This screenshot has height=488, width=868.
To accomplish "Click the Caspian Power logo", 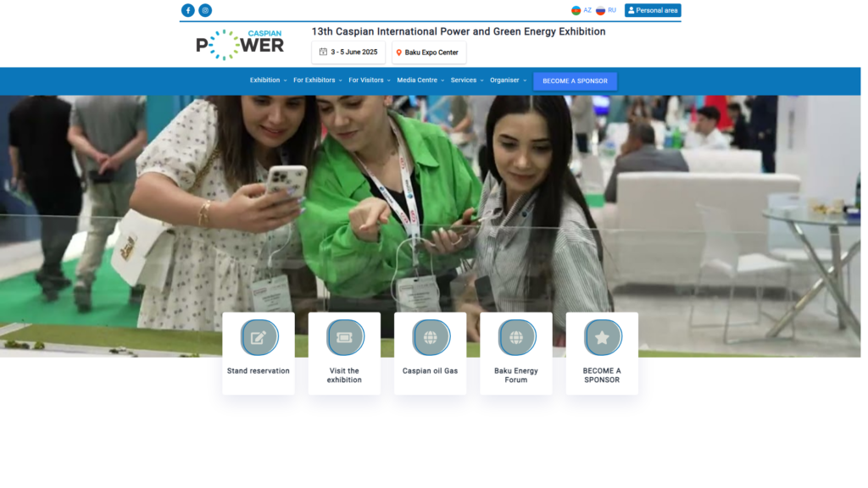I will (x=240, y=44).
